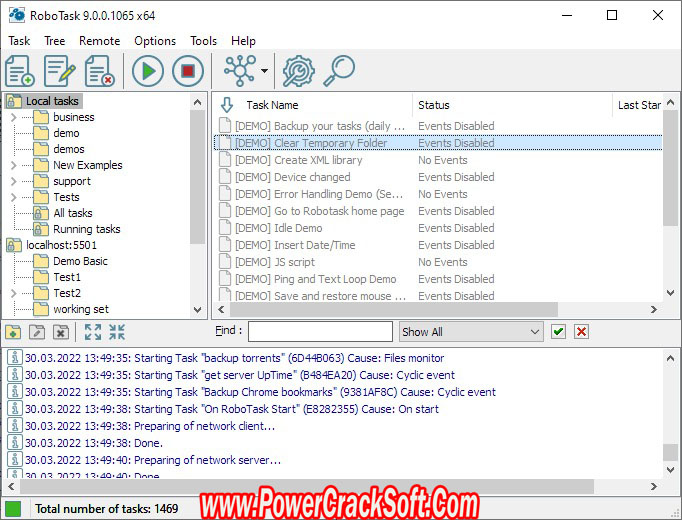Click the New Task toolbar icon
The height and width of the screenshot is (520, 682).
point(20,71)
